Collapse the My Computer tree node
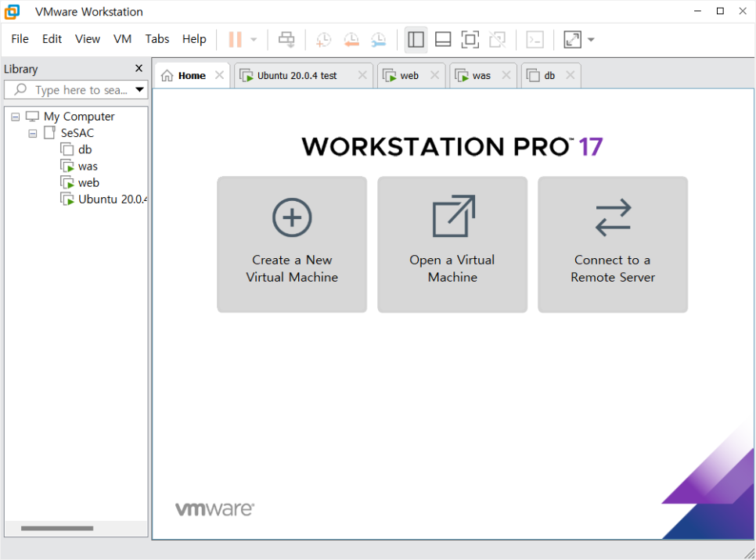756x560 pixels. pyautogui.click(x=16, y=117)
